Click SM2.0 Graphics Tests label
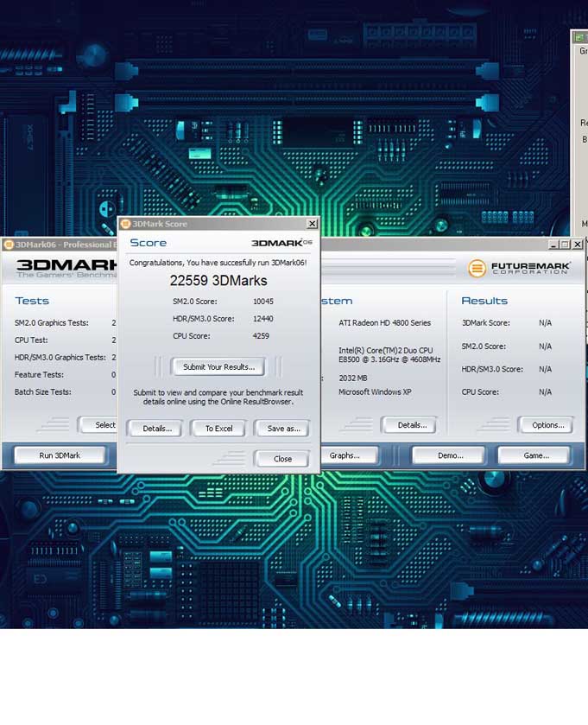Viewport: 588px width, 725px height. pyautogui.click(x=51, y=322)
